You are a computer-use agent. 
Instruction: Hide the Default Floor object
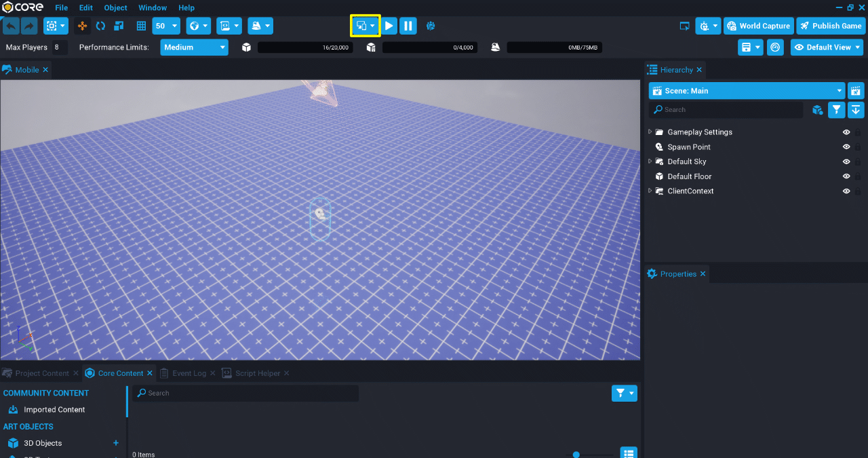pyautogui.click(x=846, y=176)
